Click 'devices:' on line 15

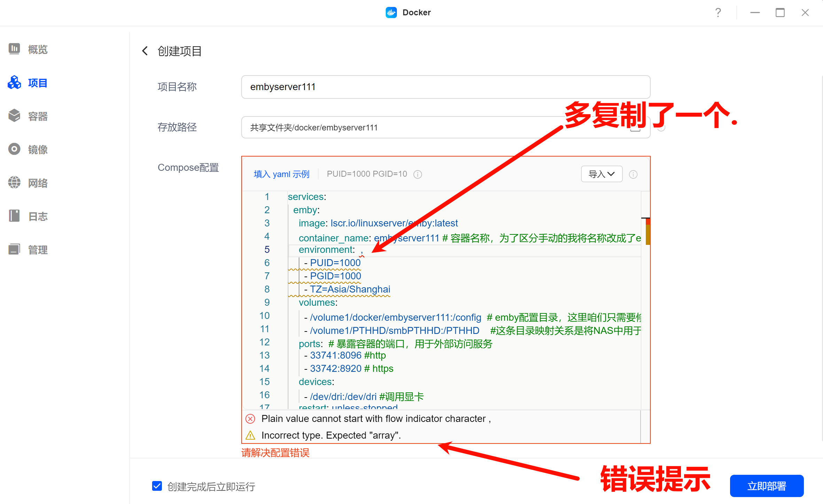[316, 382]
